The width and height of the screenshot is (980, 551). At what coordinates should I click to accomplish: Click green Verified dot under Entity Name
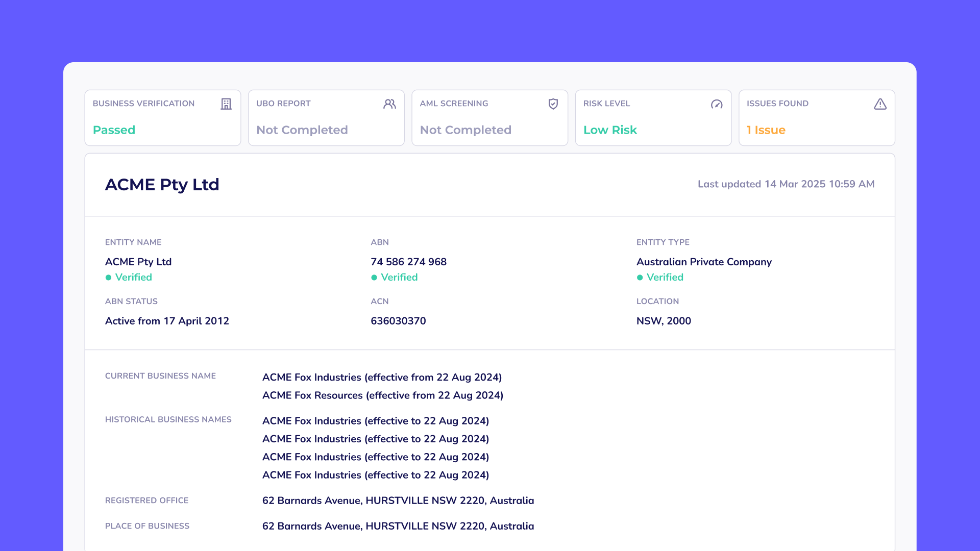(x=108, y=278)
